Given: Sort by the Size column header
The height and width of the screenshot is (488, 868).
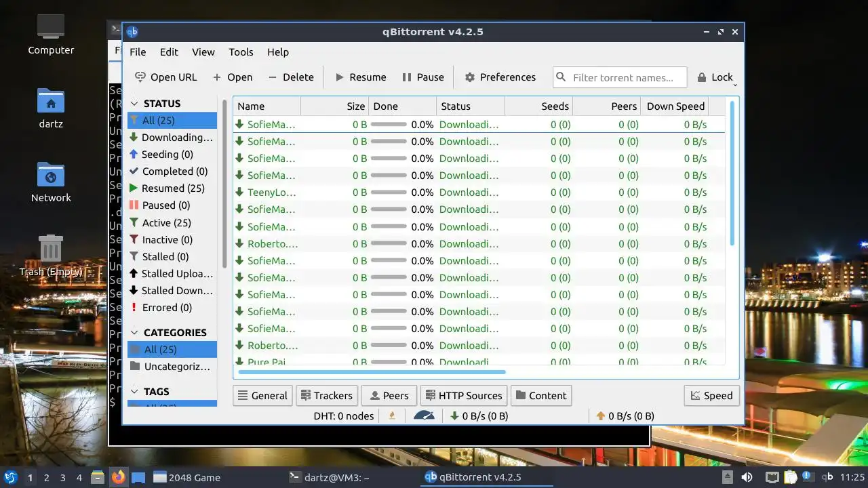Looking at the screenshot, I should [x=335, y=106].
